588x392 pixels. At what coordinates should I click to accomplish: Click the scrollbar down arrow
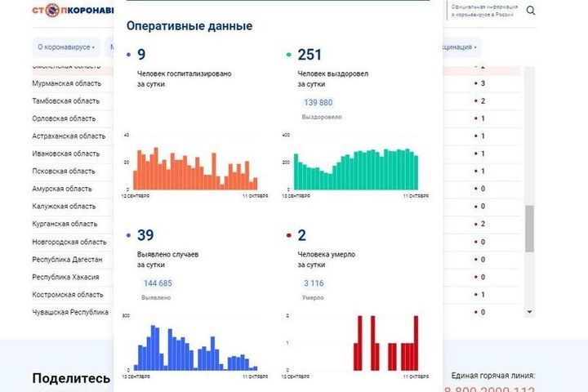[x=528, y=312]
